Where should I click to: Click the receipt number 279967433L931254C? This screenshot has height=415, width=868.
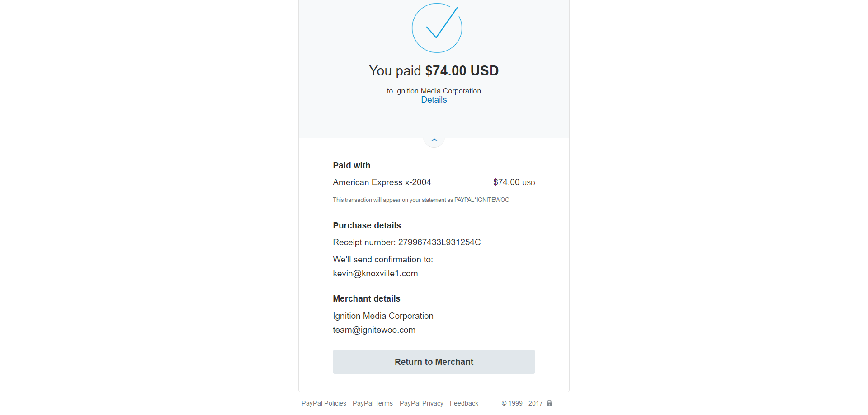pyautogui.click(x=439, y=242)
